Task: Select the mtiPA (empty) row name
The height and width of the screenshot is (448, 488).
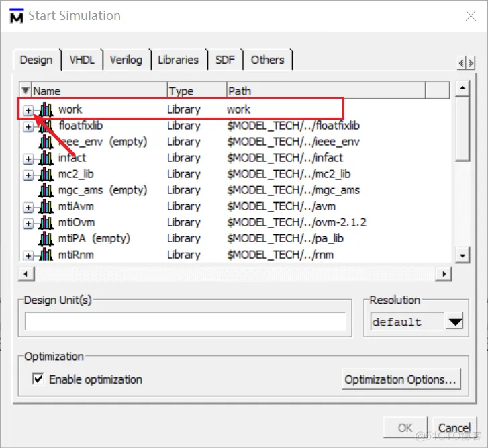Action: [x=94, y=239]
